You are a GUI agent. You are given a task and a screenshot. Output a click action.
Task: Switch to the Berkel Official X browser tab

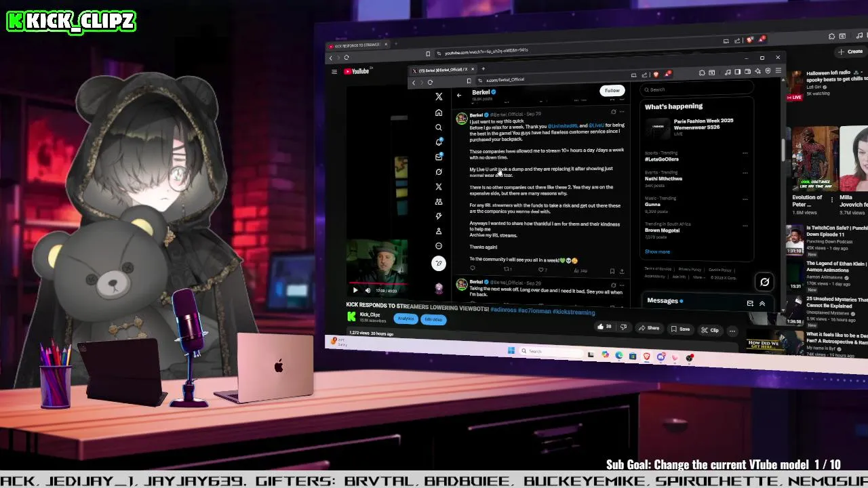point(441,70)
